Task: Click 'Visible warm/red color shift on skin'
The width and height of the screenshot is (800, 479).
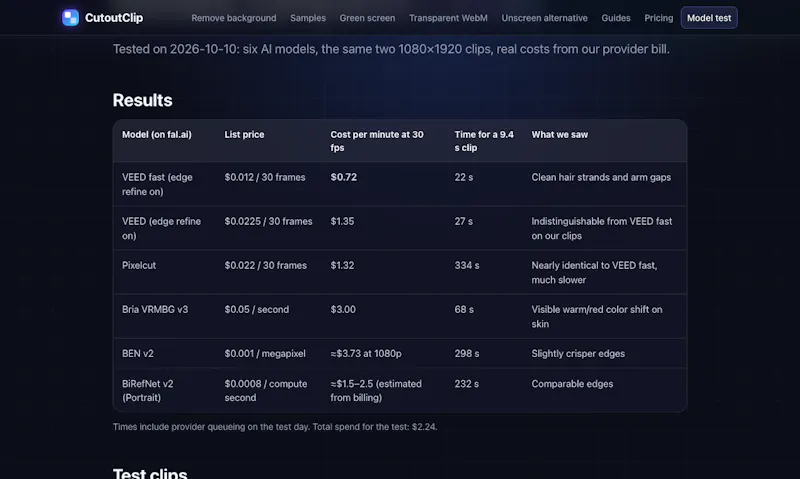Action: click(597, 317)
